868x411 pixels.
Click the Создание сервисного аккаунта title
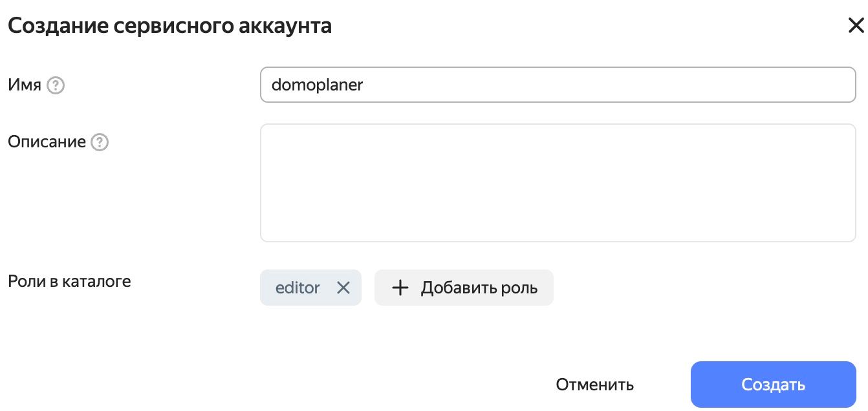pyautogui.click(x=169, y=26)
